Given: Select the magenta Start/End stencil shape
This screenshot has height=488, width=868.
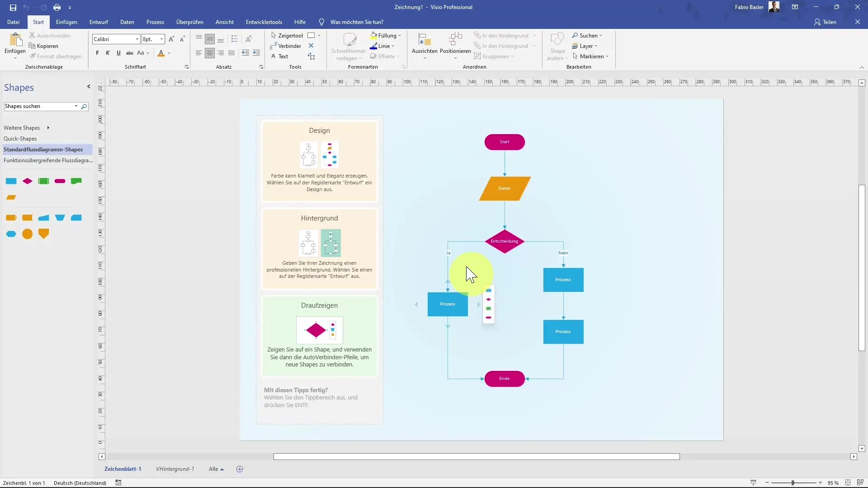Looking at the screenshot, I should point(60,181).
